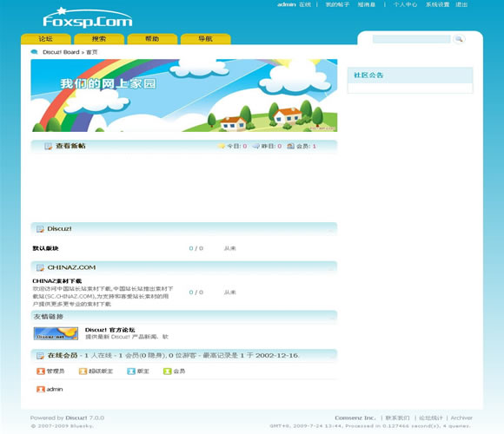This screenshot has height=434, width=504.
Task: Open 个人中心 in top bar
Action: [x=405, y=4]
